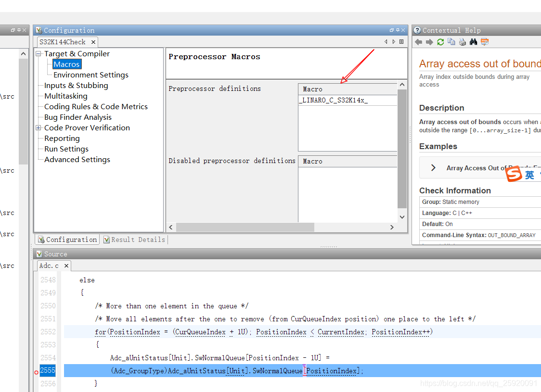This screenshot has height=392, width=541.
Task: Click the Disabled definitions Macro header
Action: 348,161
